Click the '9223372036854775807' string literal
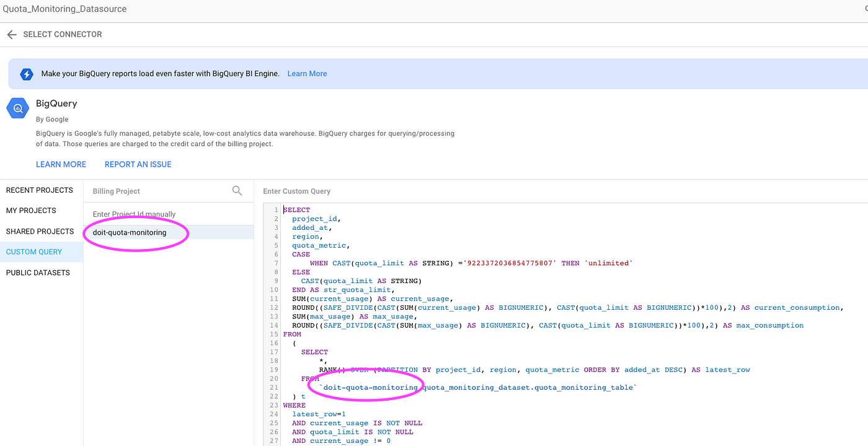The image size is (868, 446). coord(513,263)
